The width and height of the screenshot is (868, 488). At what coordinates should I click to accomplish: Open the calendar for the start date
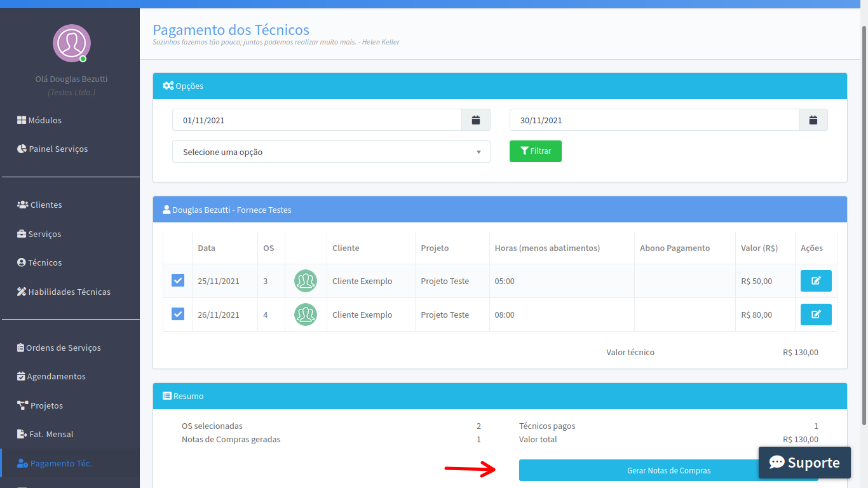click(x=476, y=120)
